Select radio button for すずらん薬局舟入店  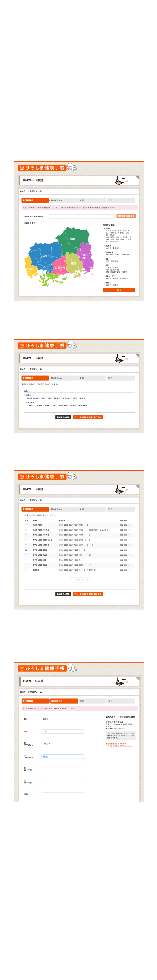pos(26,555)
